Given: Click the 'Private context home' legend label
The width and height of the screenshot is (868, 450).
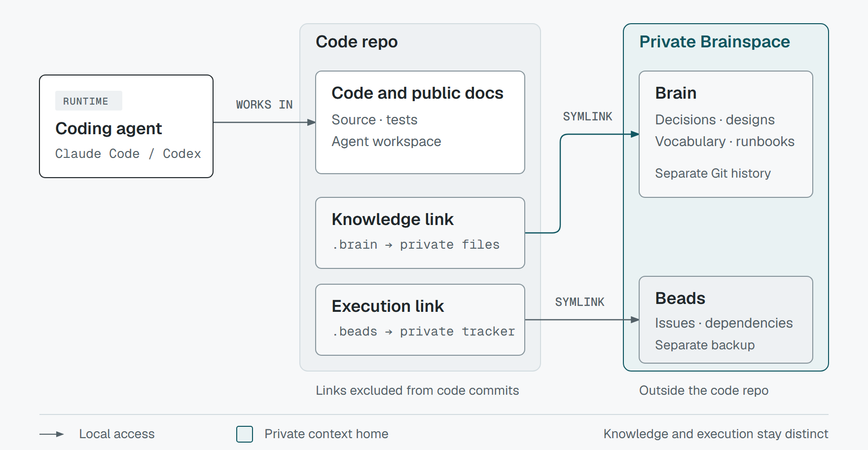Looking at the screenshot, I should (326, 434).
